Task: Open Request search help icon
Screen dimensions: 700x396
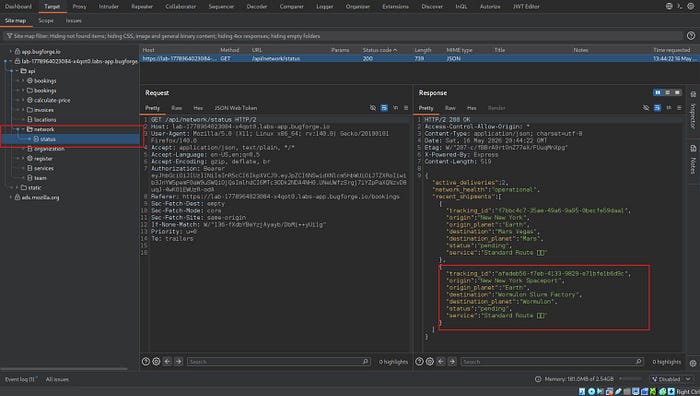Action: (146, 362)
